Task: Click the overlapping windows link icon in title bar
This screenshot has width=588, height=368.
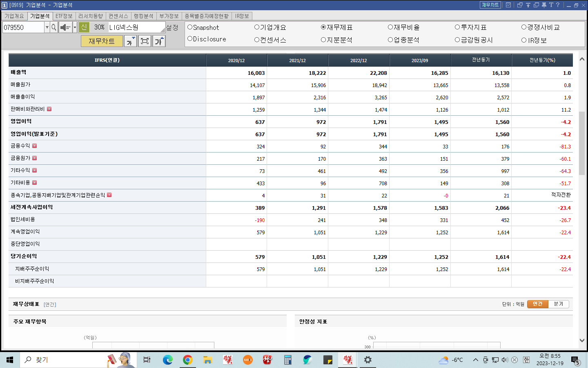Action: [520, 5]
